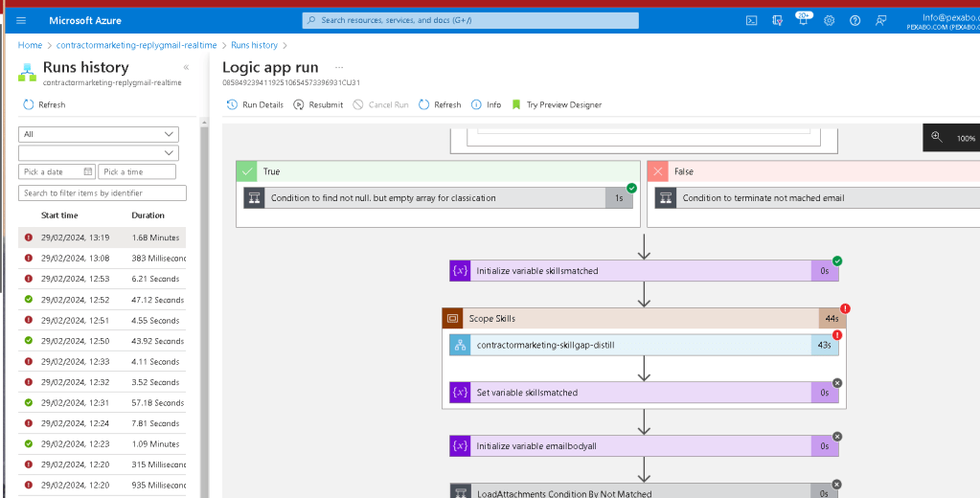
Task: Click the green success badge on Initialize variable skillsmatched
Action: click(x=837, y=261)
